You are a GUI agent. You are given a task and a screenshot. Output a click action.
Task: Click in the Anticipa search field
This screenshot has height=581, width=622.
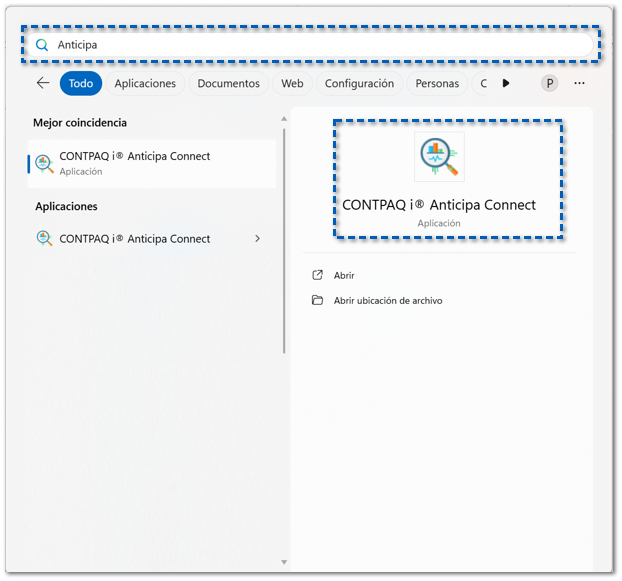[x=311, y=44]
